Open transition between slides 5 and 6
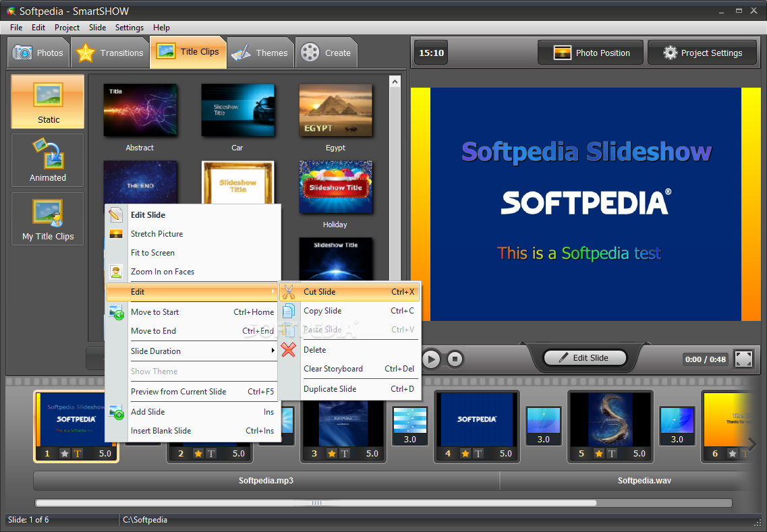 [x=677, y=425]
